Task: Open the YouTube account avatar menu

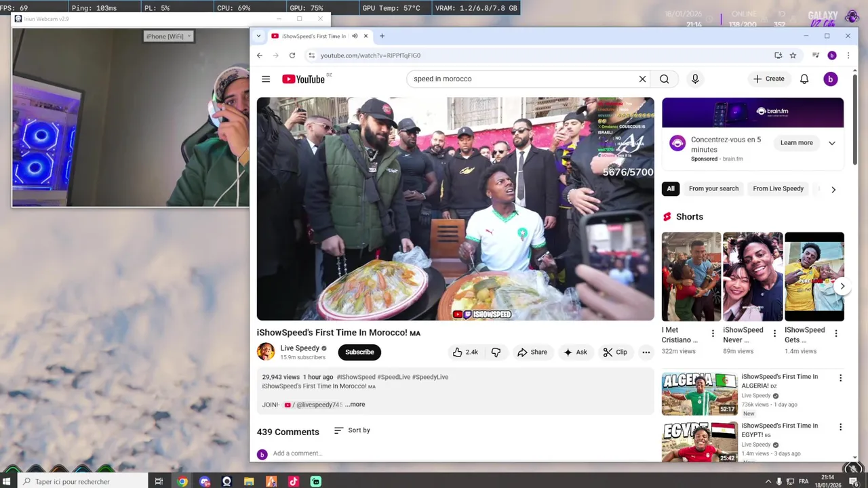Action: (831, 79)
